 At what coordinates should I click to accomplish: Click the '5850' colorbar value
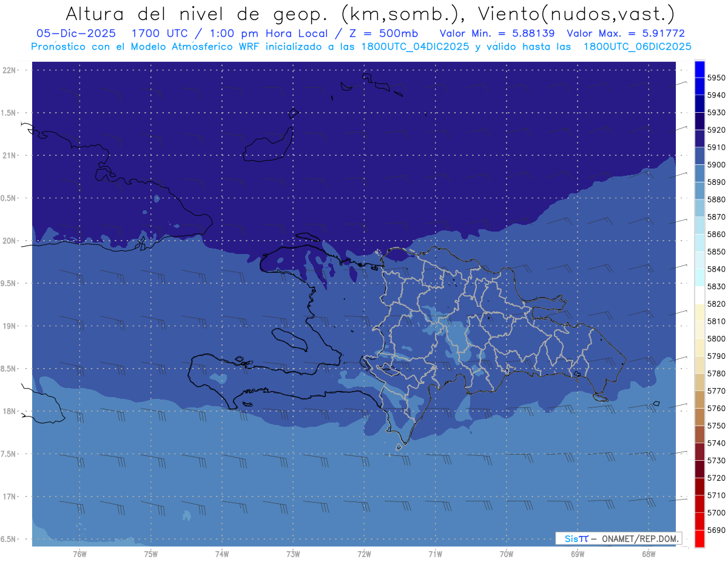716,252
